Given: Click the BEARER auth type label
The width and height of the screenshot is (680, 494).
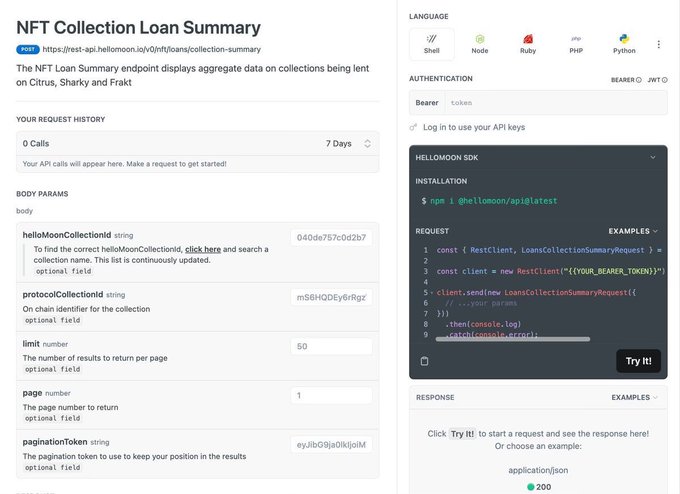Looking at the screenshot, I should [x=623, y=80].
